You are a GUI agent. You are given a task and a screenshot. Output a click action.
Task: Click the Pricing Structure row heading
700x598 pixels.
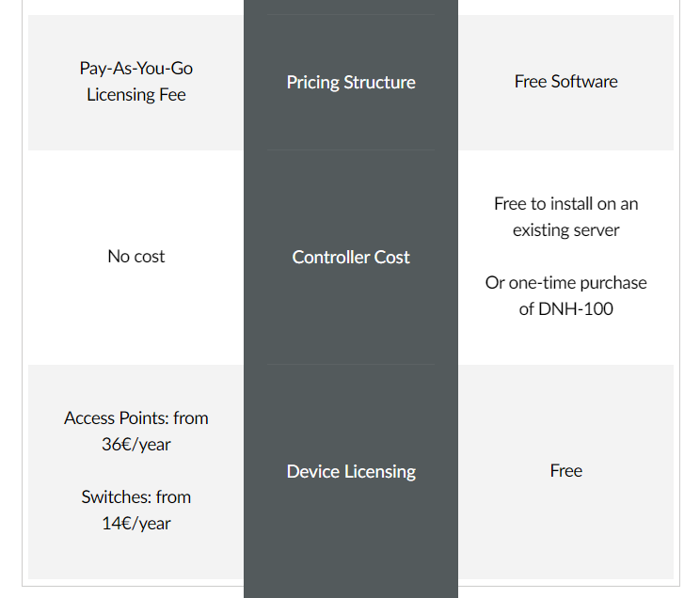click(x=351, y=83)
